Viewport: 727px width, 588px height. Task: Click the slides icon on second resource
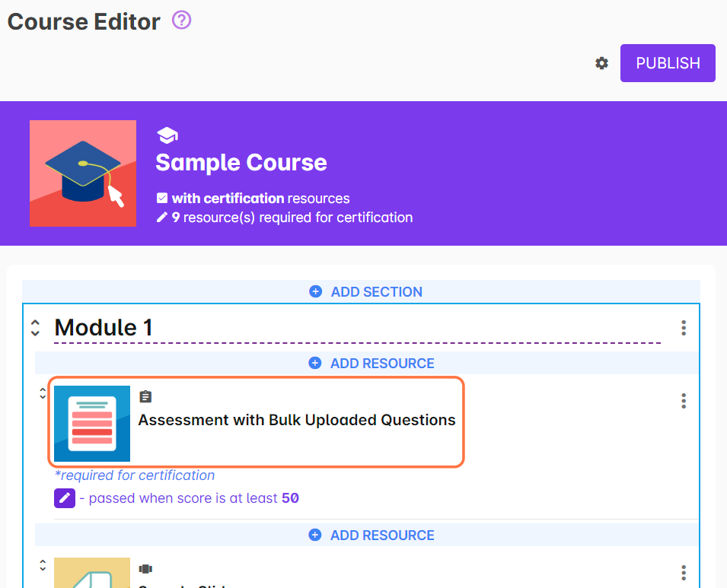coord(145,568)
